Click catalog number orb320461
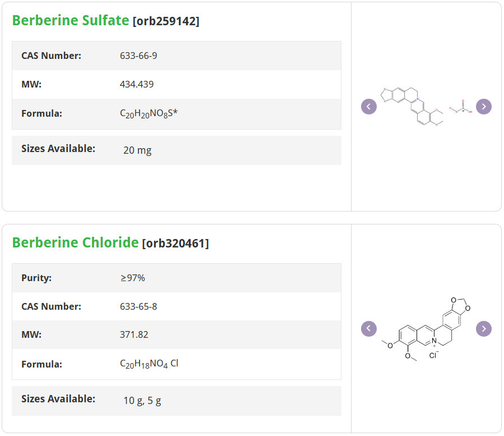Screen dimensions: 504x436 pos(175,244)
